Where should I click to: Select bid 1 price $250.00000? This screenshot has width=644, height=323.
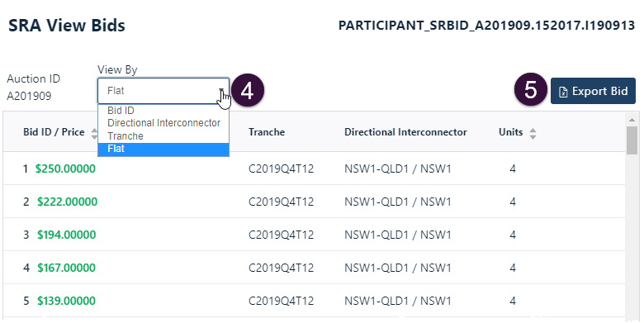(x=65, y=169)
